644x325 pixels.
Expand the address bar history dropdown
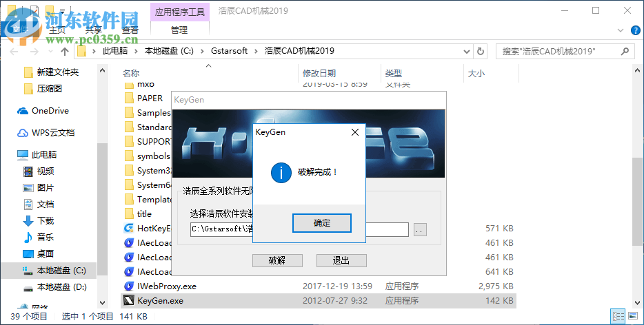click(466, 51)
